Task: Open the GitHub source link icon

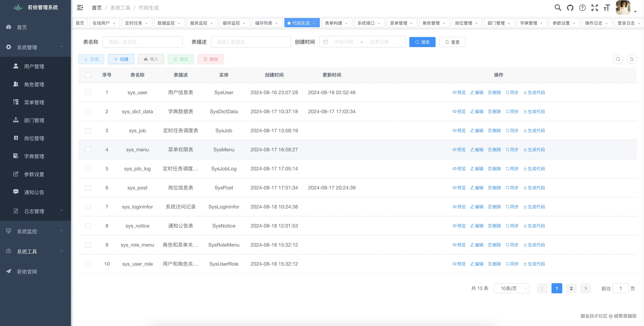Action: (570, 8)
